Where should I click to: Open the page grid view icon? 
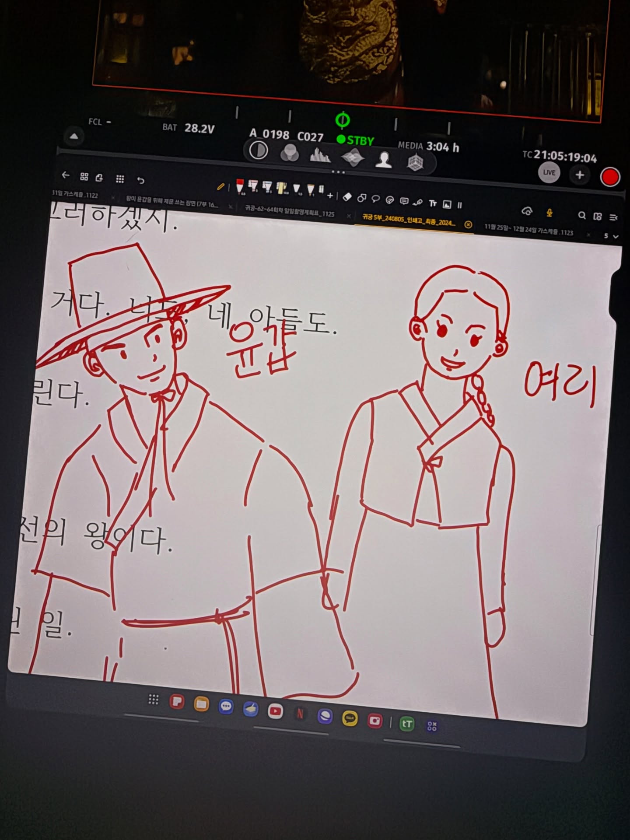(84, 177)
